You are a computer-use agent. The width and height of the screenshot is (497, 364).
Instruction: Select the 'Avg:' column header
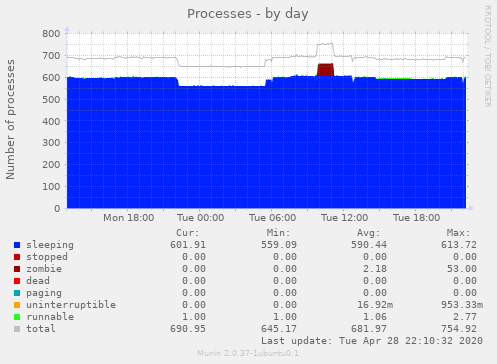tap(369, 233)
